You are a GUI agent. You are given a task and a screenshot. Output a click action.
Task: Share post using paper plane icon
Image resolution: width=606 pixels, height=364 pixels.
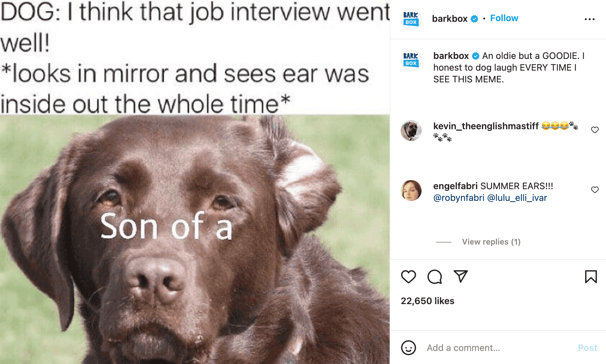[x=461, y=276]
